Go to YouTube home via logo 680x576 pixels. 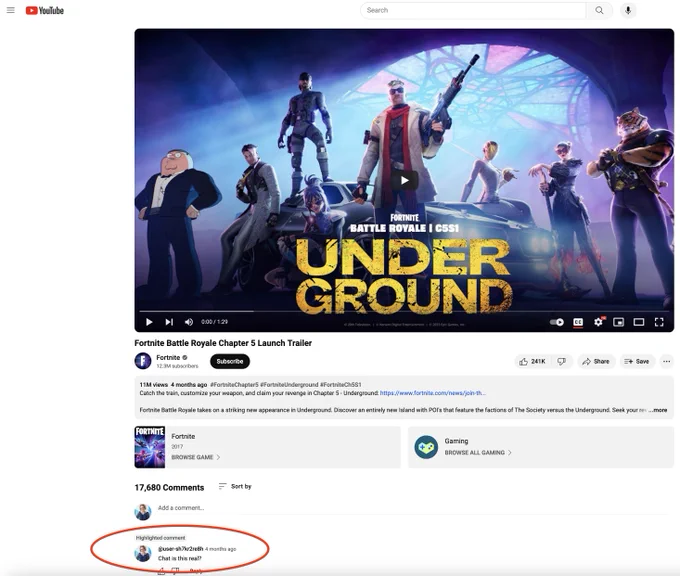pyautogui.click(x=45, y=10)
